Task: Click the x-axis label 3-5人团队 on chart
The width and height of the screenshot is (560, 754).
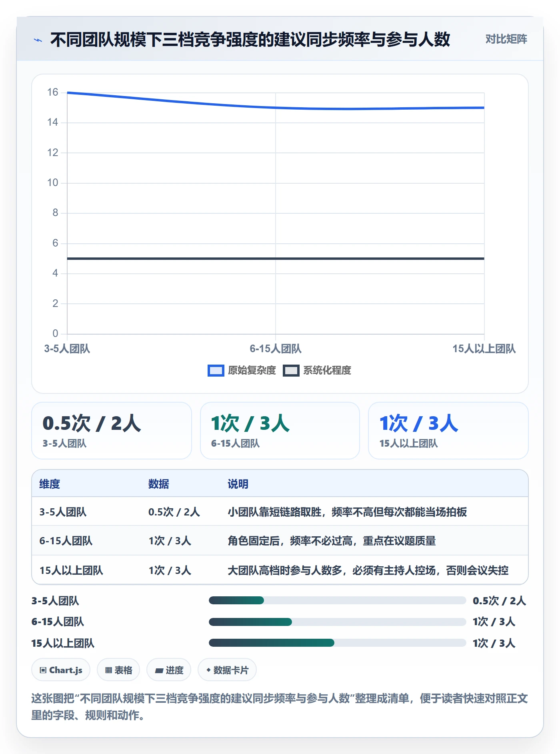Action: [67, 349]
